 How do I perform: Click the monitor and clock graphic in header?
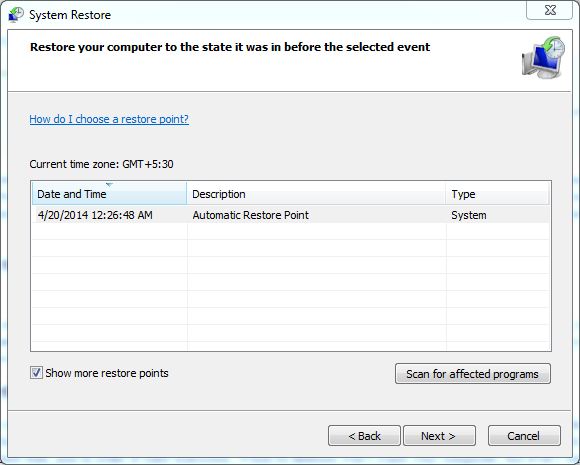pos(543,57)
